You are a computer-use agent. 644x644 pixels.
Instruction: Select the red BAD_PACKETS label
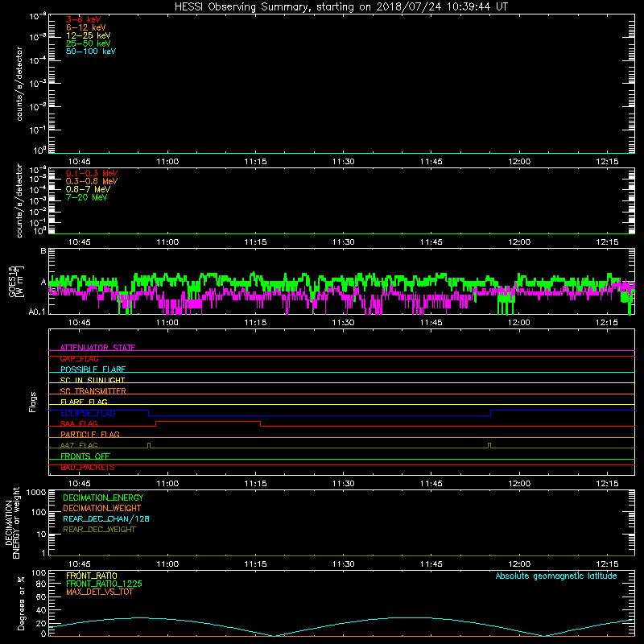88,468
